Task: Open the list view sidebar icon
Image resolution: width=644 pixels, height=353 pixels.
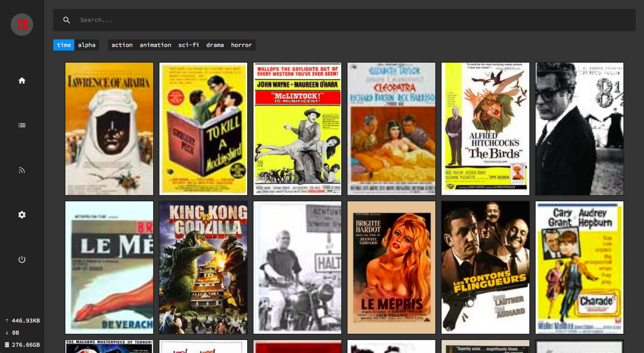Action: [x=22, y=125]
